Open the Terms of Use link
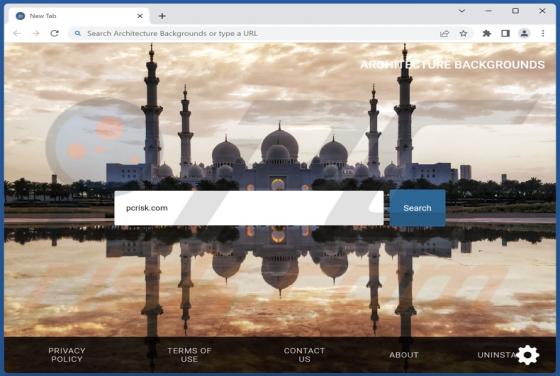Image resolution: width=560 pixels, height=376 pixels. pos(189,355)
